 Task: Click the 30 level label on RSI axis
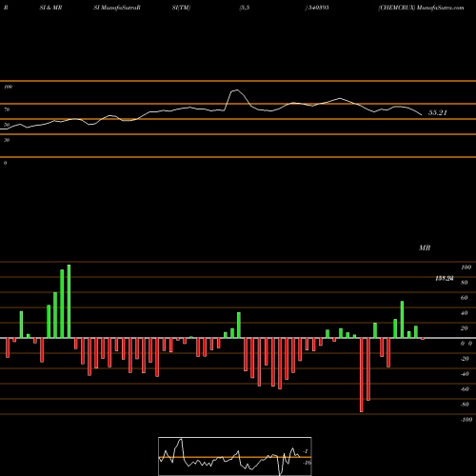[x=7, y=140]
